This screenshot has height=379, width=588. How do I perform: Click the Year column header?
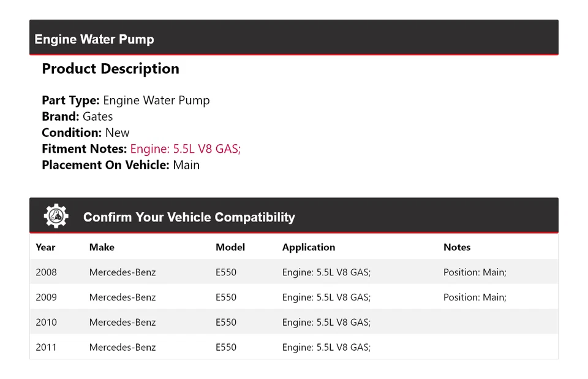pyautogui.click(x=45, y=247)
